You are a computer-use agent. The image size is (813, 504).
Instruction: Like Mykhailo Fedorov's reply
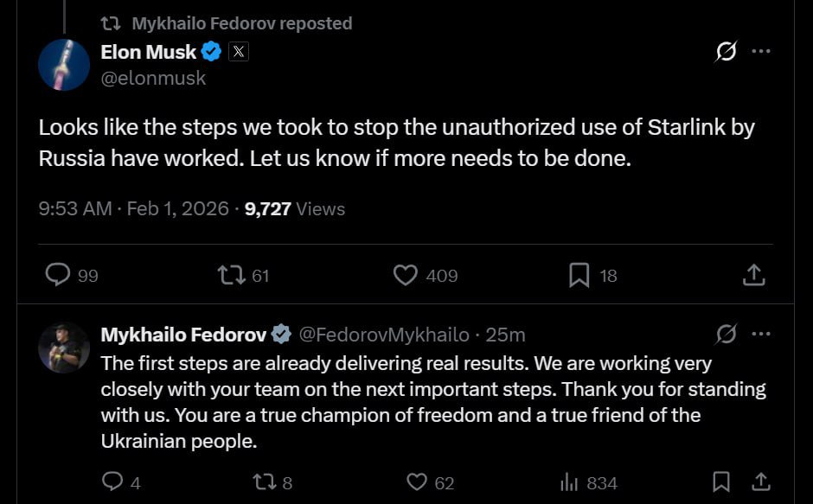pyautogui.click(x=417, y=482)
